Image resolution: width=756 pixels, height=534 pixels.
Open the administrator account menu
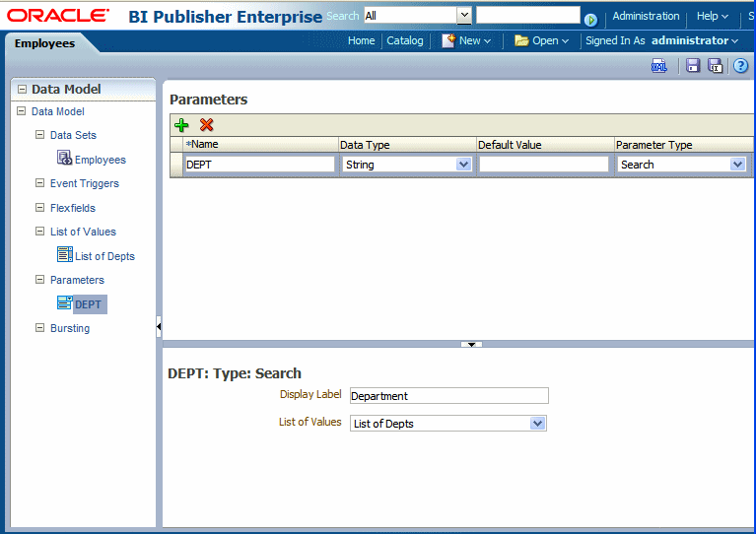pos(695,40)
